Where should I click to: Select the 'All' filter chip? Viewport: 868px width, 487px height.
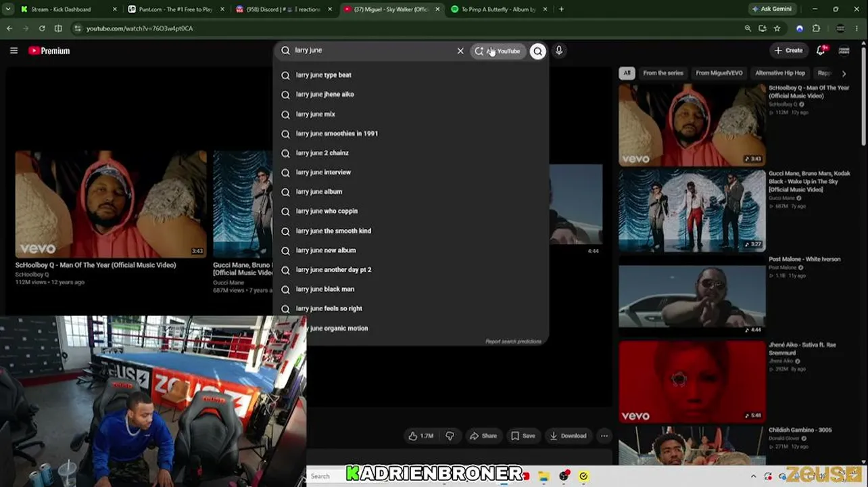pos(627,73)
